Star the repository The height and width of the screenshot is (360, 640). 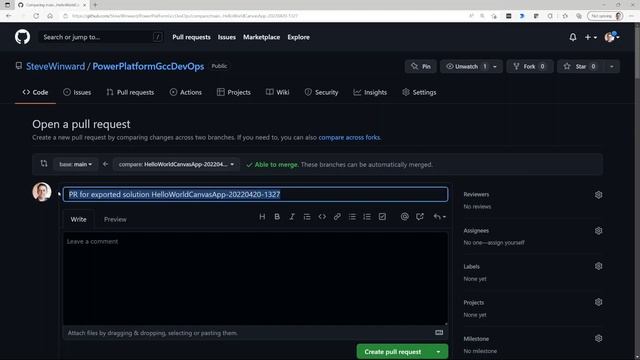[x=580, y=67]
